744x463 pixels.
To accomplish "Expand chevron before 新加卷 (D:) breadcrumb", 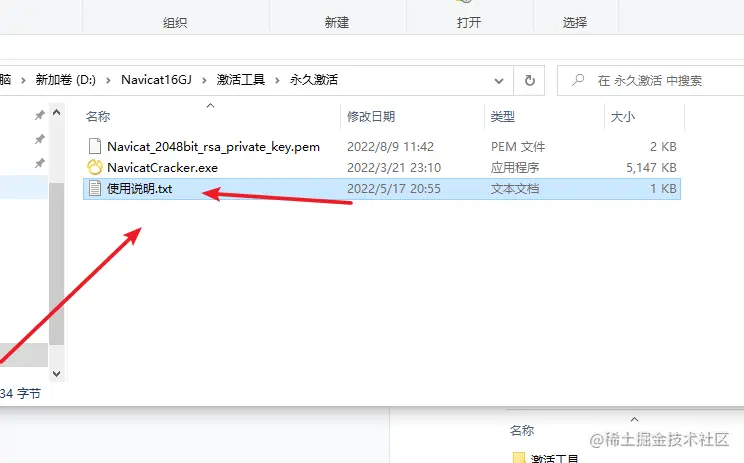I will pos(23,81).
